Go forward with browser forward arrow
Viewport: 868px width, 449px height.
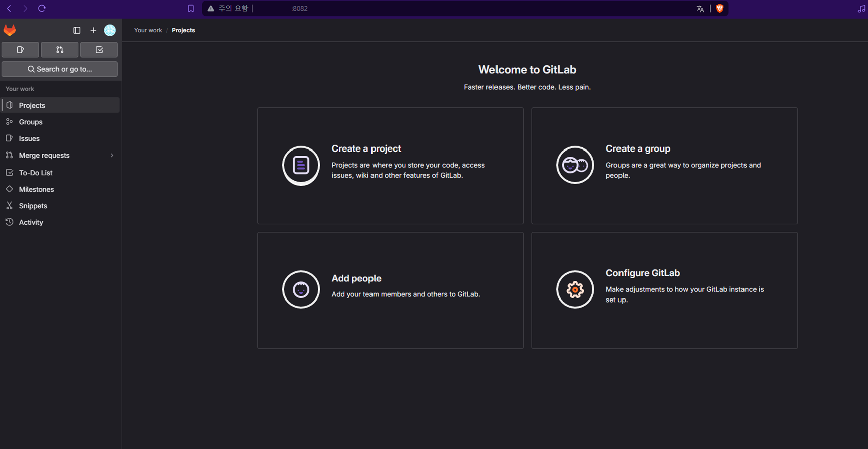click(25, 8)
